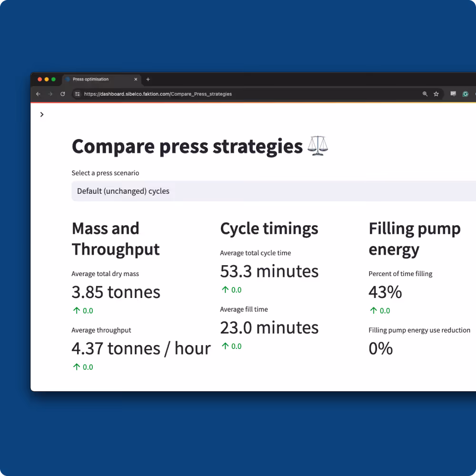The height and width of the screenshot is (476, 476).
Task: Click the Percent of time filling label
Action: pos(400,274)
